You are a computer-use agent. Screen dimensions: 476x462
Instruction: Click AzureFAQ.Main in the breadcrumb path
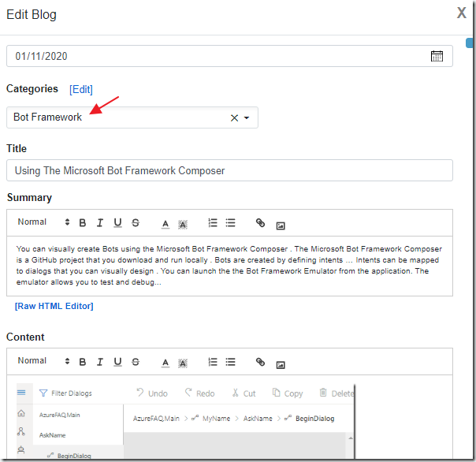(156, 419)
